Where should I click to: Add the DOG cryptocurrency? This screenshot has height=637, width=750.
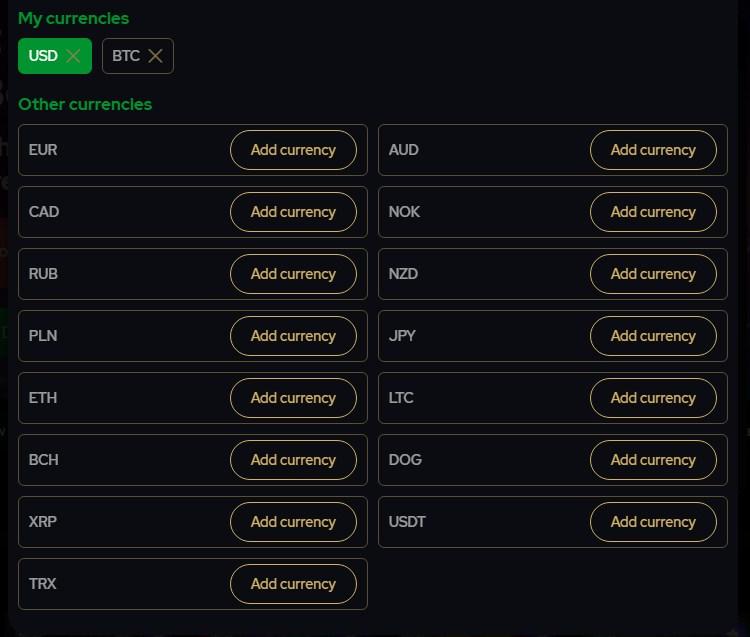(653, 460)
